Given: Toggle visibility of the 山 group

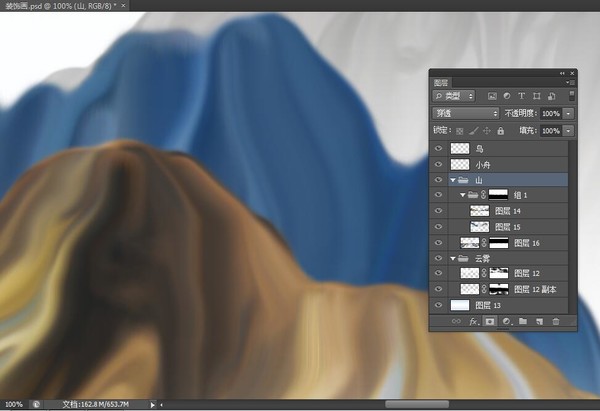Looking at the screenshot, I should (439, 179).
